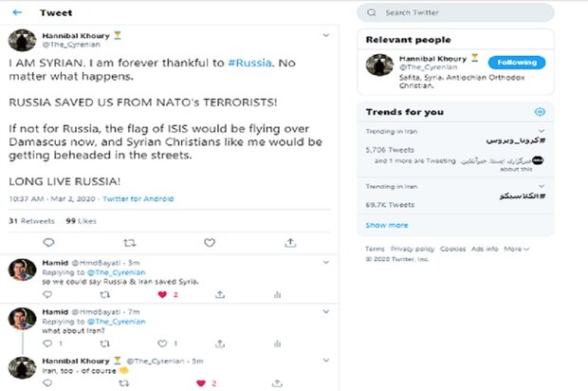Expand the More footer dropdown
Viewport: 588px width, 391px height.
[516, 249]
